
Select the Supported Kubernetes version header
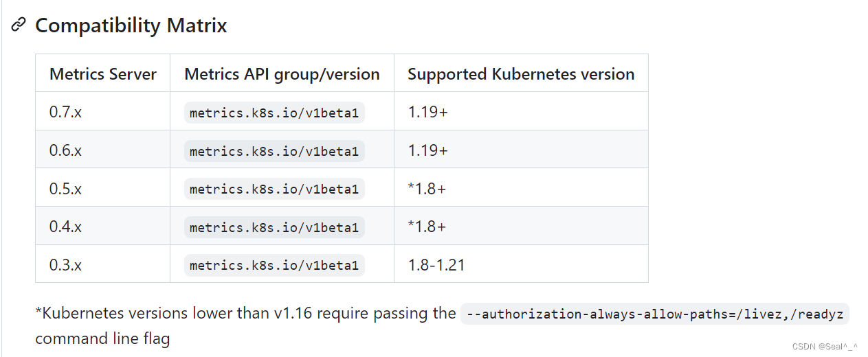(521, 74)
